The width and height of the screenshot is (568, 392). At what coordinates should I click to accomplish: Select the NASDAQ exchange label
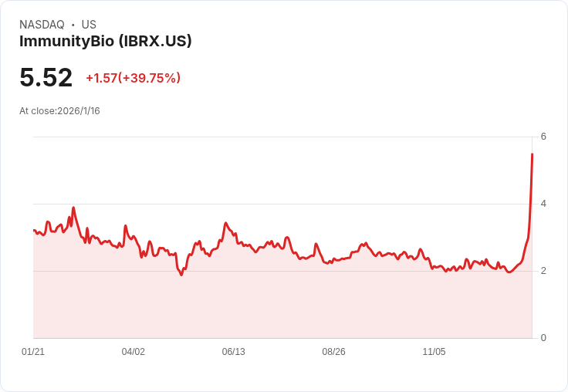point(42,25)
